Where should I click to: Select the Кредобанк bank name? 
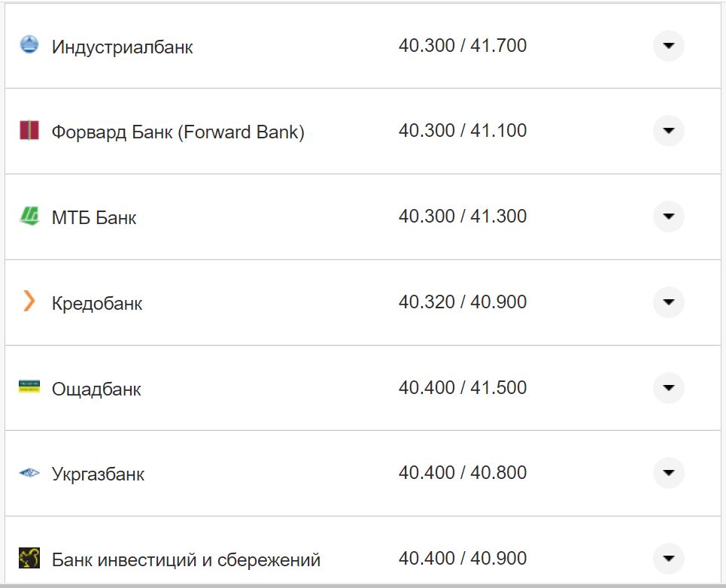point(97,304)
